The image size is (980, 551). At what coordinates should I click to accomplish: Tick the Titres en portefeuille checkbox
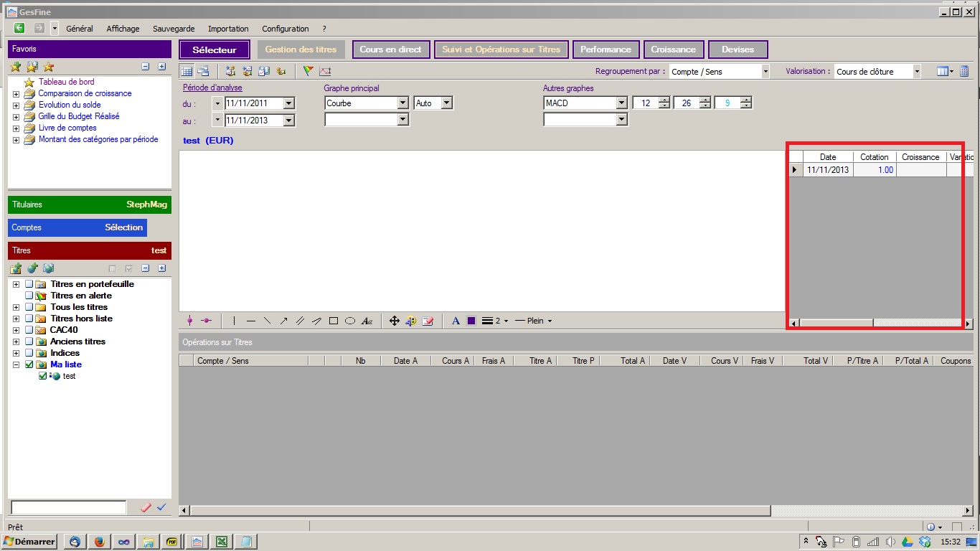point(29,284)
